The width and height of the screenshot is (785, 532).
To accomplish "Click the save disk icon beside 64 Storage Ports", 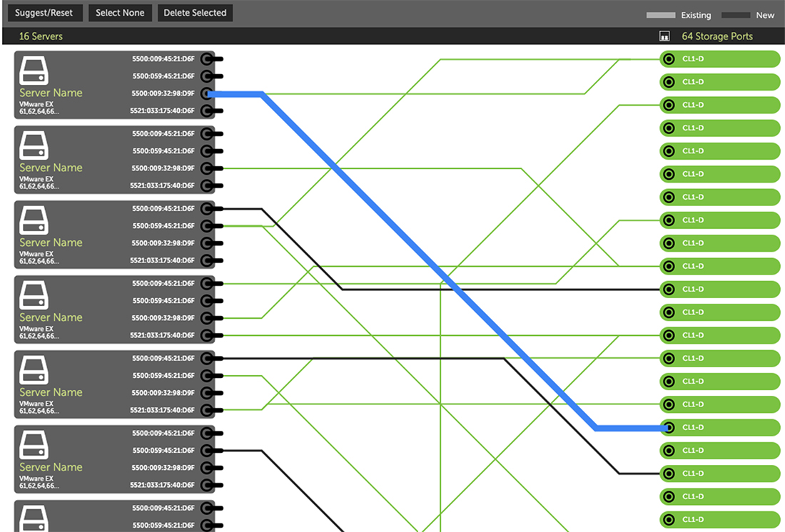I will pos(664,36).
